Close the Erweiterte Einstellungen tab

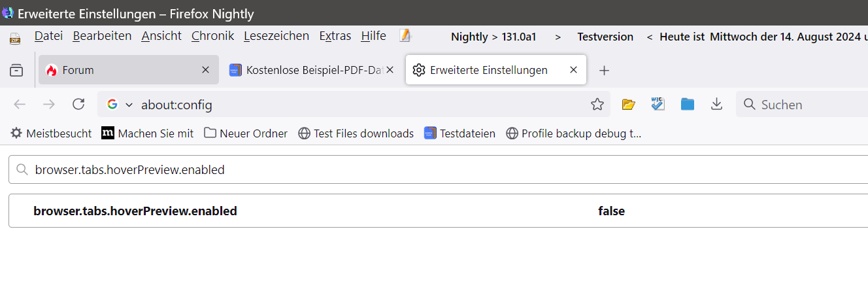574,70
